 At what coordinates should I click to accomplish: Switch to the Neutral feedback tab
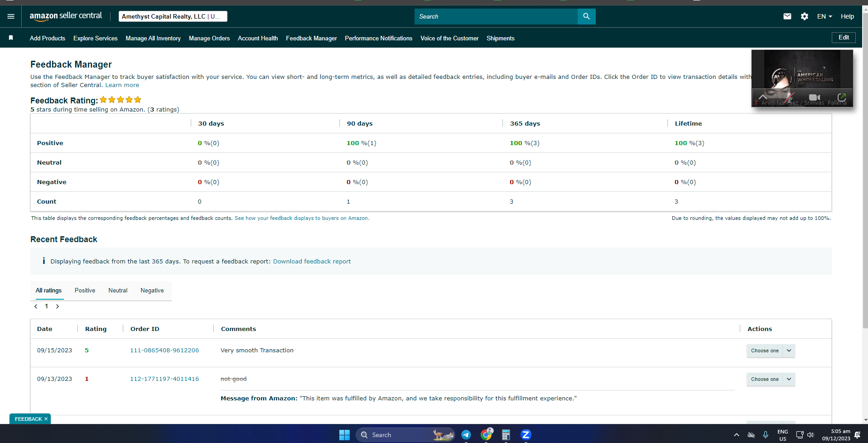pyautogui.click(x=118, y=291)
